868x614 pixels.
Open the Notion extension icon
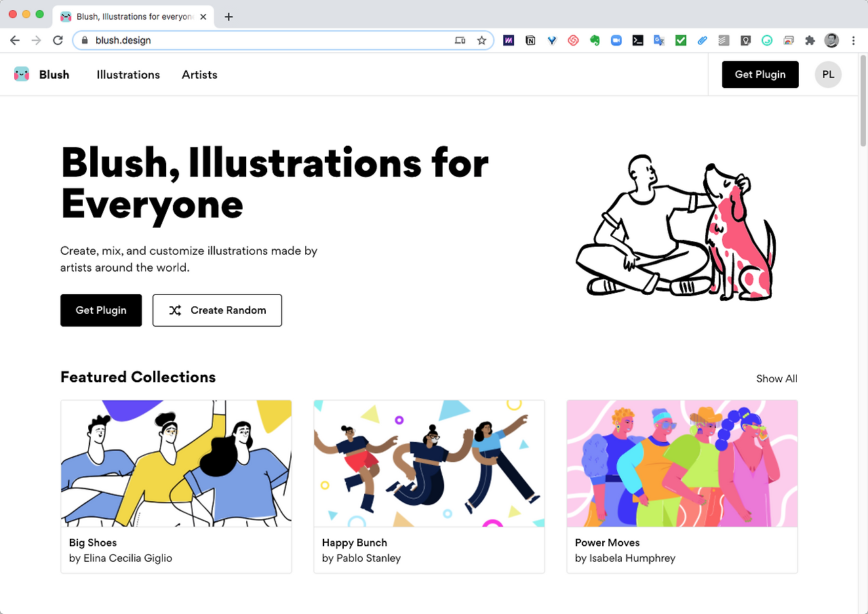click(x=530, y=41)
